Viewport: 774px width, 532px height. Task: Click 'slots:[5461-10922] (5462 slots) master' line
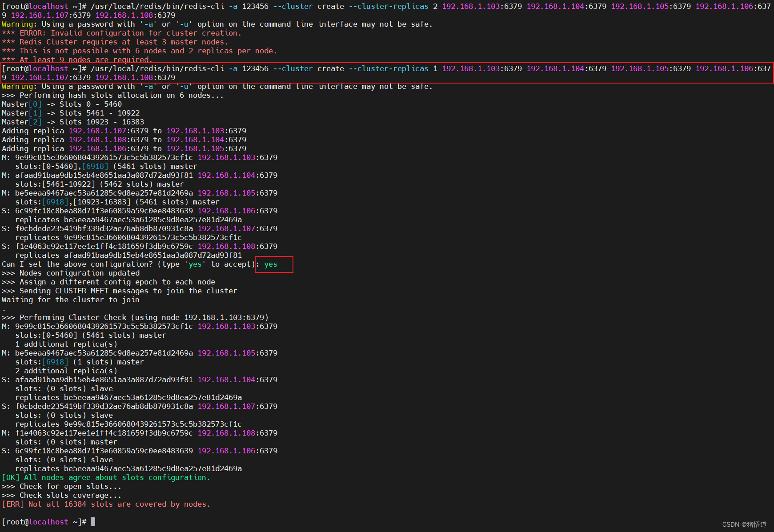[x=100, y=184]
